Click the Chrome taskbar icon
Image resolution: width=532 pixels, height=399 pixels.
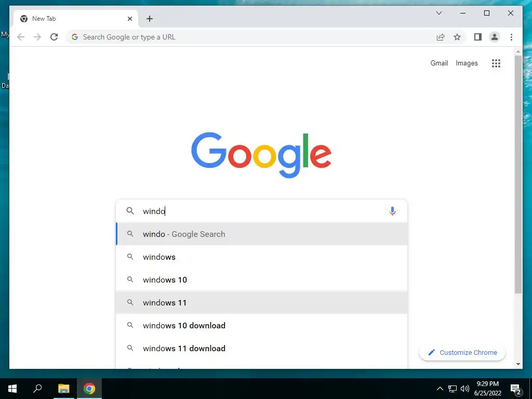point(89,389)
